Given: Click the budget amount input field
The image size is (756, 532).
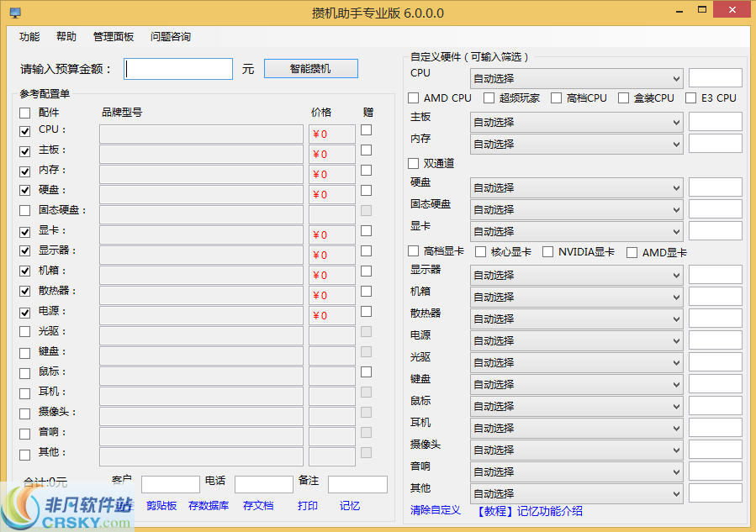Looking at the screenshot, I should click(178, 69).
